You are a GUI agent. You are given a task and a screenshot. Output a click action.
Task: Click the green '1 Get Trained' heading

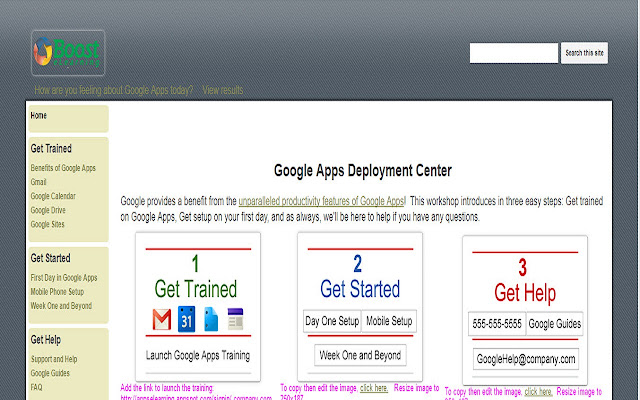click(x=196, y=276)
